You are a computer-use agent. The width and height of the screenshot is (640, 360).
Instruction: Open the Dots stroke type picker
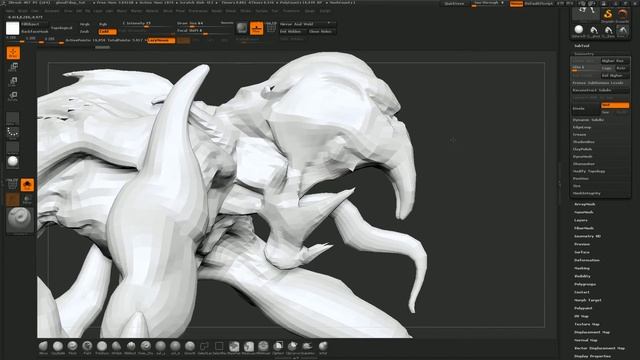coord(13,132)
